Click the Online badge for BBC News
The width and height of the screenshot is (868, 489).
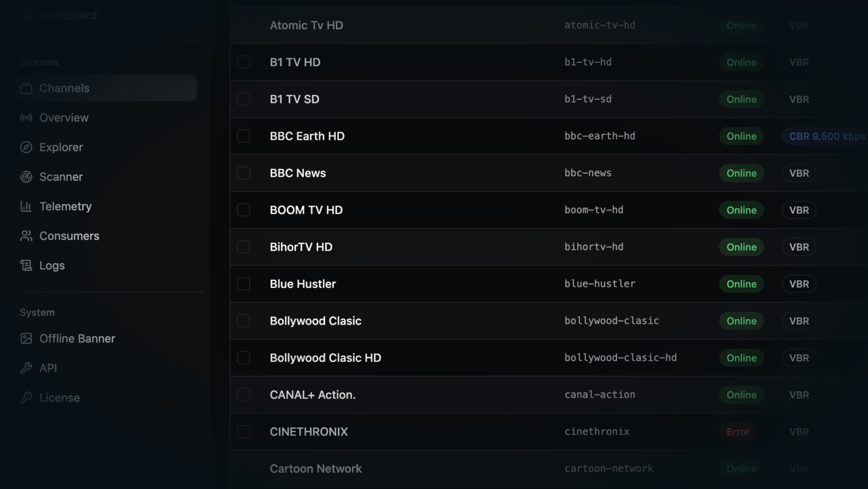click(x=741, y=173)
